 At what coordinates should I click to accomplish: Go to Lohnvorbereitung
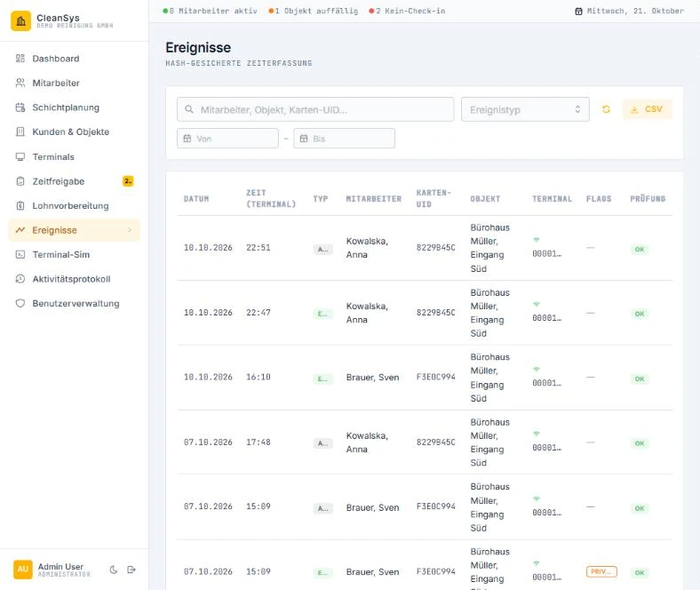point(74,206)
